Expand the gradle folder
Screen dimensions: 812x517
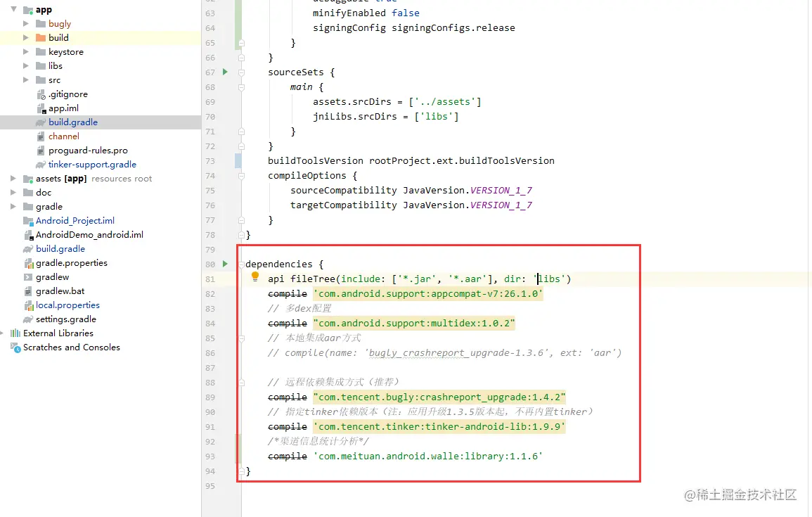point(13,206)
